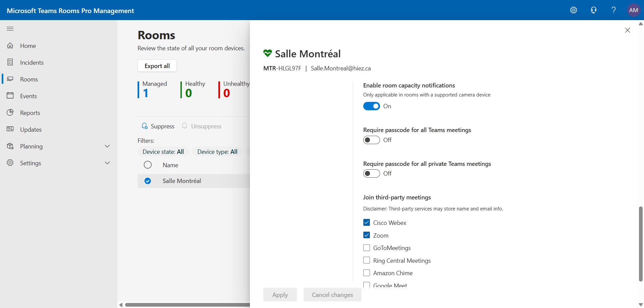Expand the Settings section chevron
The image size is (644, 308).
(107, 163)
